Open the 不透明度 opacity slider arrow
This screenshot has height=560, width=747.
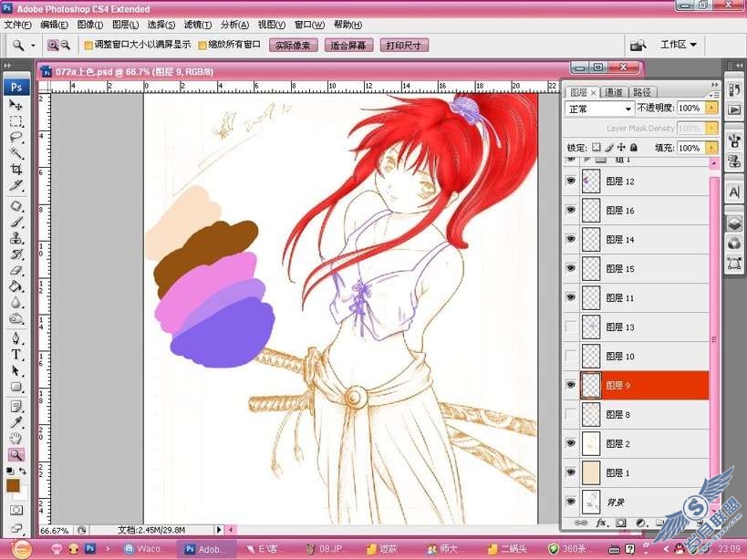pyautogui.click(x=711, y=109)
